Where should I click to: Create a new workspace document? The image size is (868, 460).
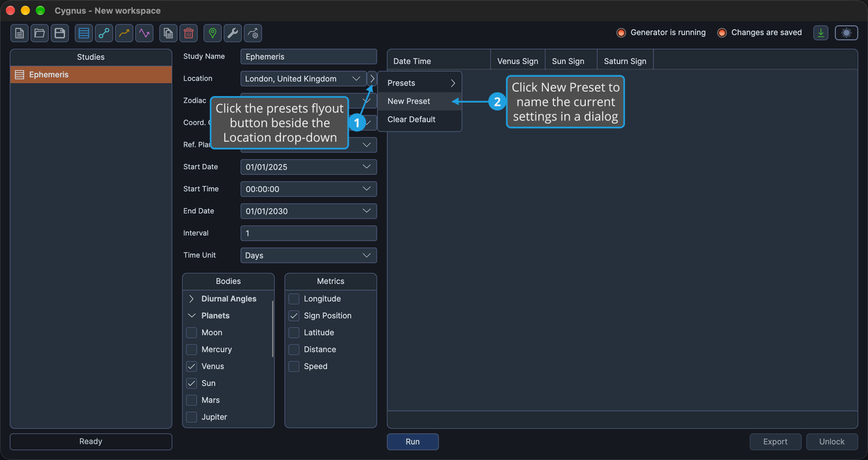(20, 33)
